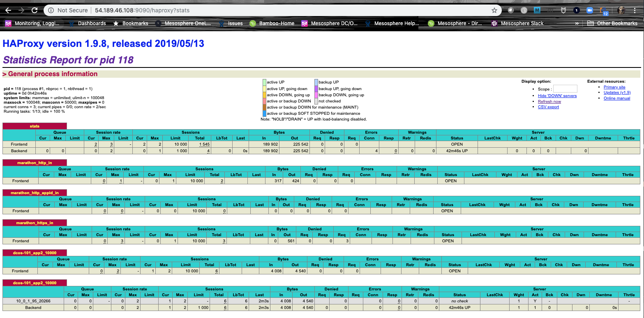The width and height of the screenshot is (644, 318).
Task: Open the Not Secure site info
Action: coord(68,10)
